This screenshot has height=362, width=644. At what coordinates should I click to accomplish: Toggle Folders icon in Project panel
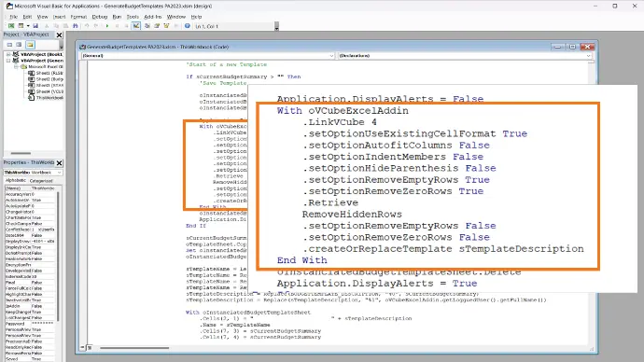click(x=30, y=45)
